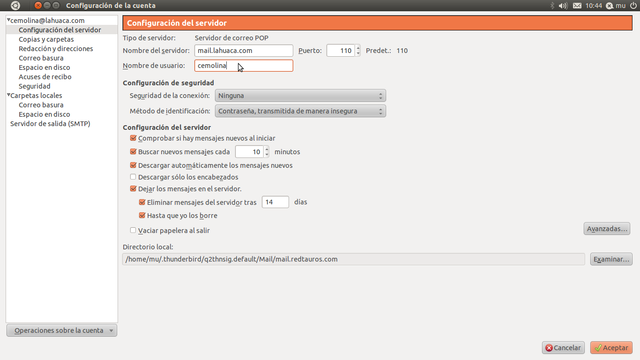This screenshot has width=640, height=360.
Task: Open the power session menu icon
Action: tap(633, 5)
